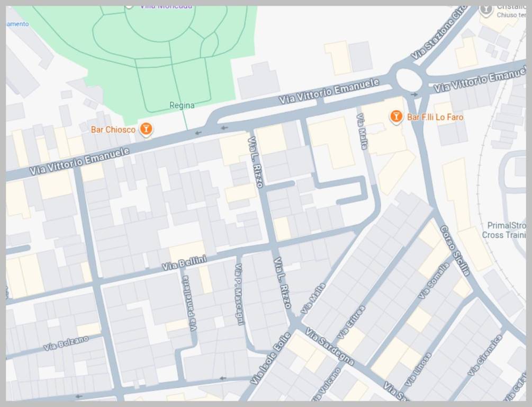
Task: Click the Via Eritrea street label
Action: coord(351,322)
